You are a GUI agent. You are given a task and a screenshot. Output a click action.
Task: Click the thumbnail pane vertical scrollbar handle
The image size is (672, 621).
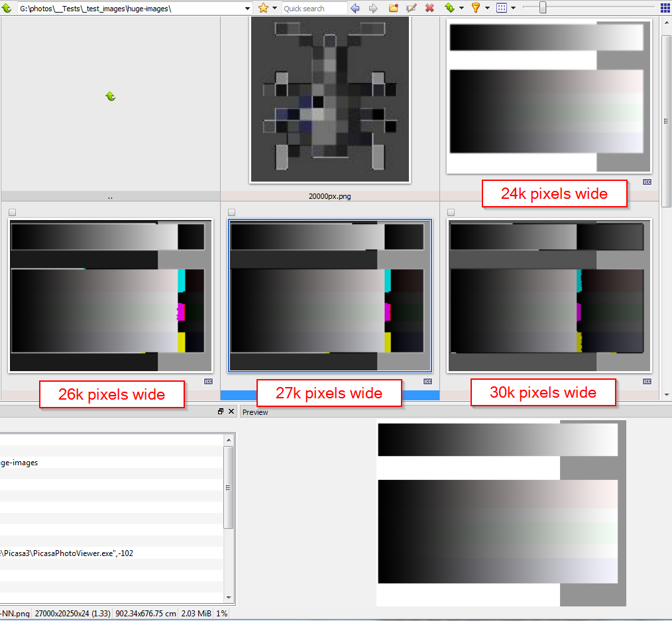(666, 121)
